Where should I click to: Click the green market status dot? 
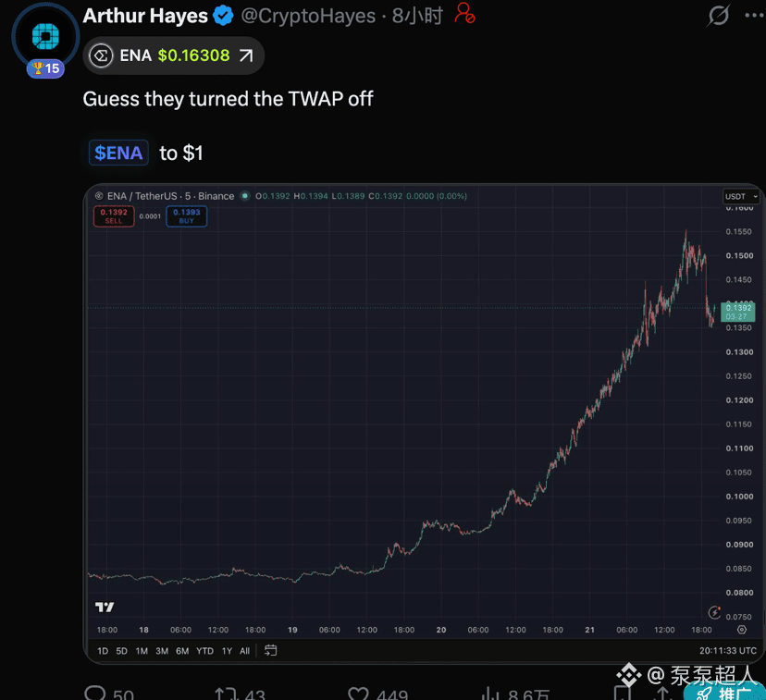tap(245, 196)
